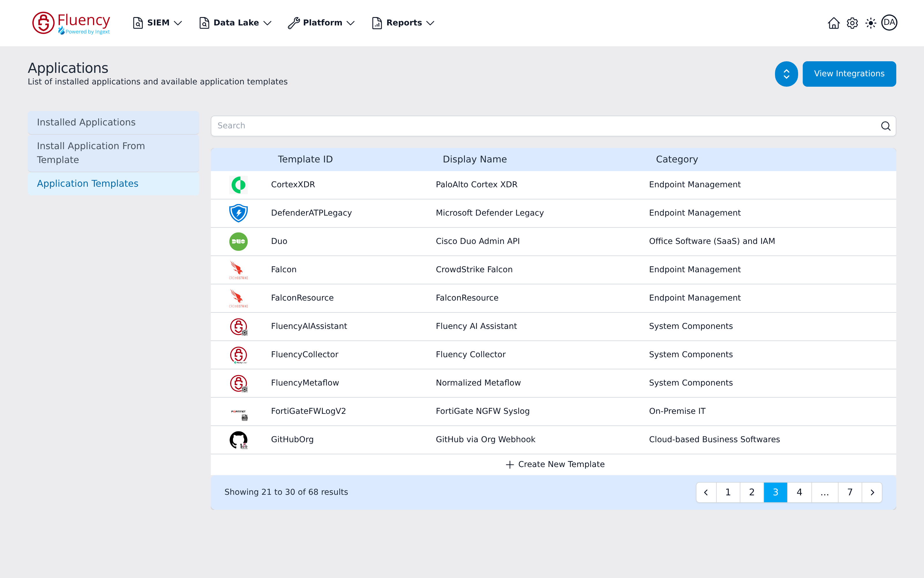This screenshot has height=578, width=924.
Task: Click the Template ID column header
Action: point(305,160)
